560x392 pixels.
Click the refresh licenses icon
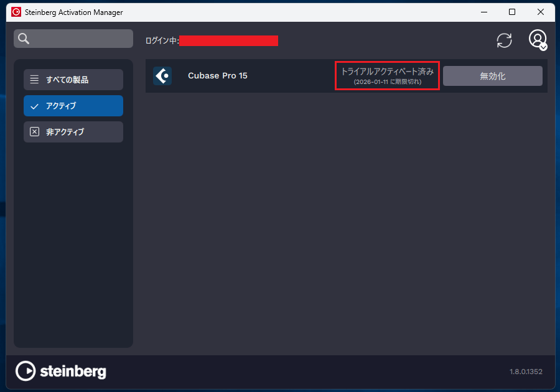pos(504,40)
